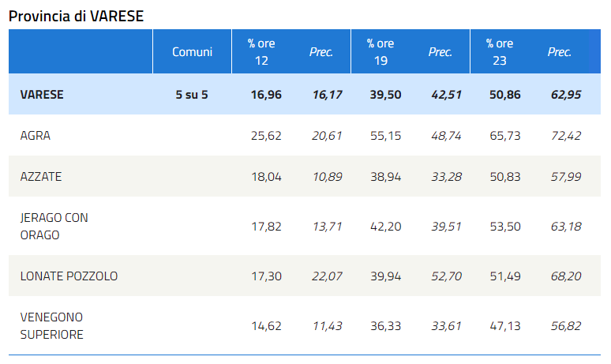The width and height of the screenshot is (611, 364).
Task: Click AZZATE's 38,94 ore 19 value
Action: click(385, 177)
